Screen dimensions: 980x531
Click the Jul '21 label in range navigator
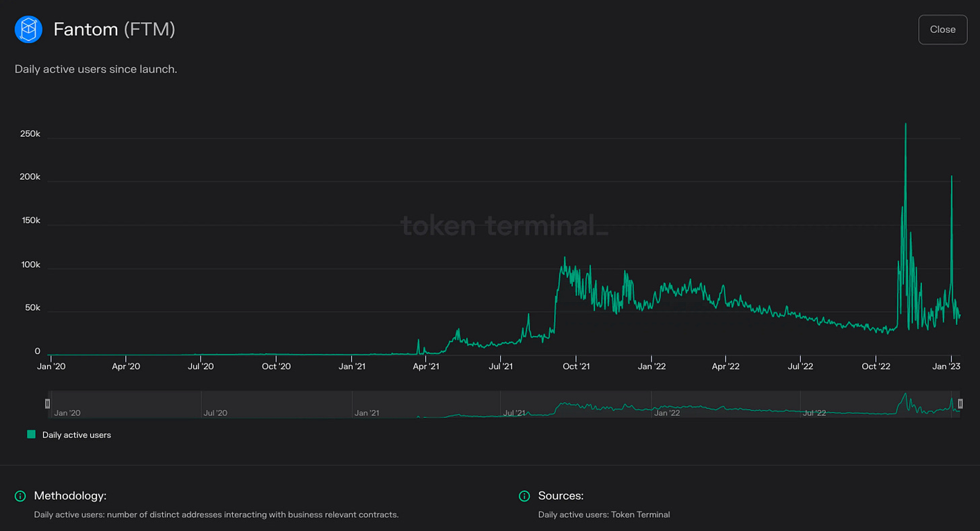click(x=514, y=413)
